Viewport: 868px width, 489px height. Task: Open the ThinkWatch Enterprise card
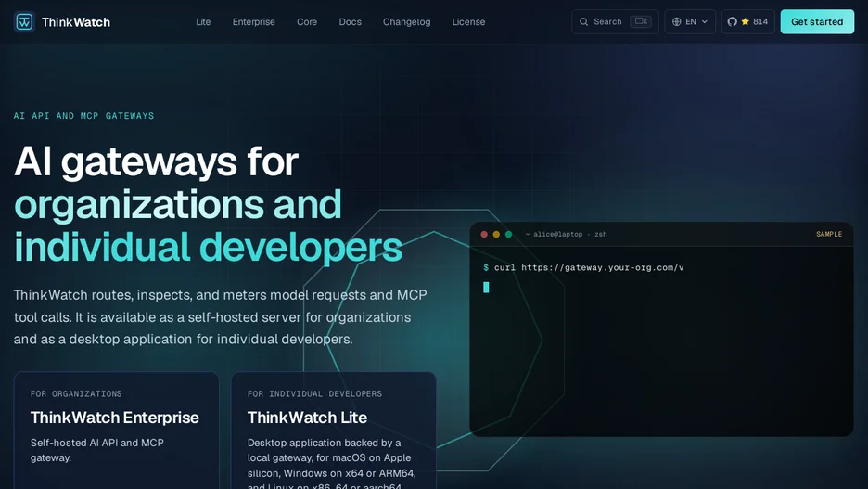[x=116, y=431]
